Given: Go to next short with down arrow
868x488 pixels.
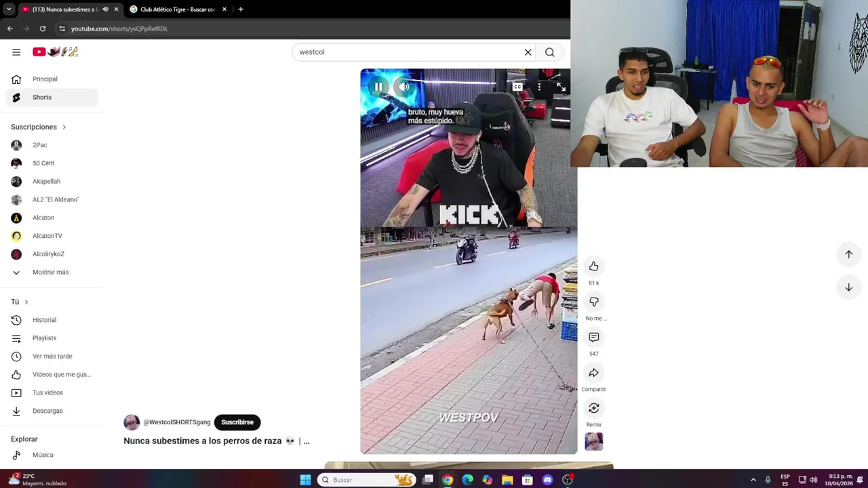Looking at the screenshot, I should (848, 287).
